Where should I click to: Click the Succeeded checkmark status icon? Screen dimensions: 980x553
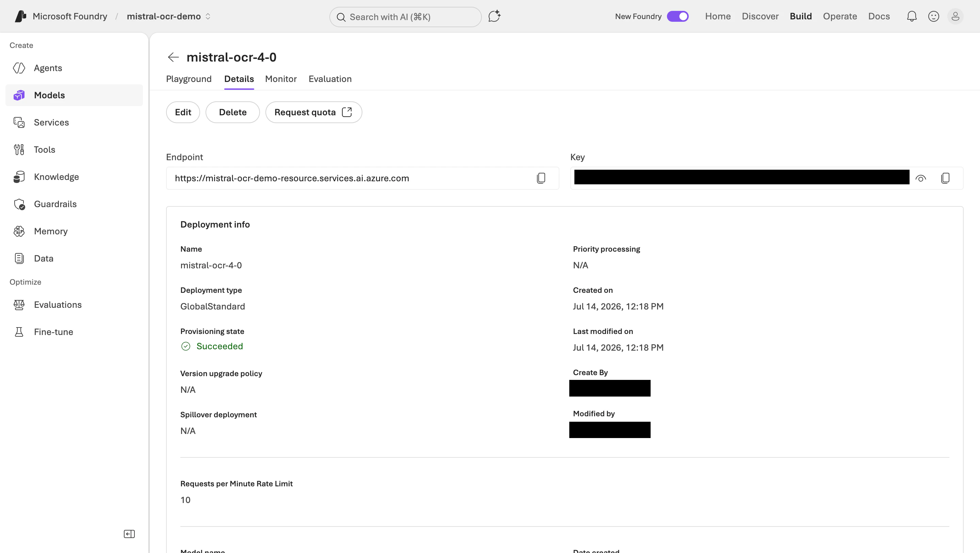pyautogui.click(x=186, y=346)
